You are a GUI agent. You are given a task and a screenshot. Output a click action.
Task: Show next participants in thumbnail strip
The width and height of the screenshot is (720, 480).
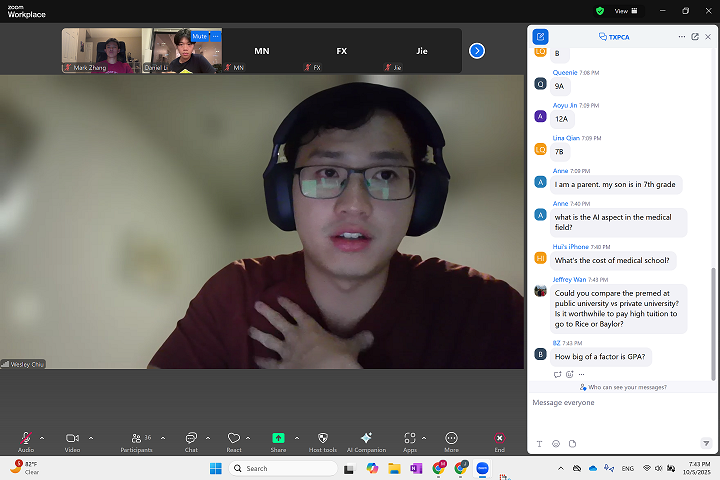coord(477,50)
